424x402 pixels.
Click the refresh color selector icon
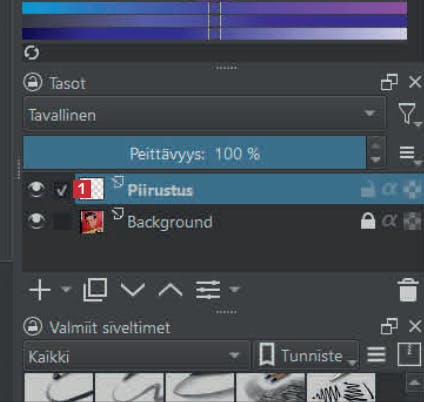[x=32, y=53]
